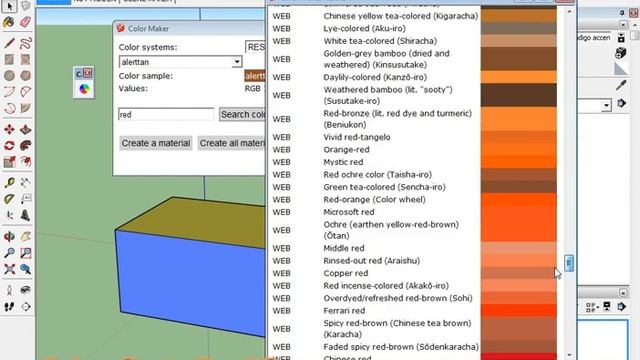Activate the Walk footprints tool
This screenshot has width=640, height=360.
coord(9,307)
